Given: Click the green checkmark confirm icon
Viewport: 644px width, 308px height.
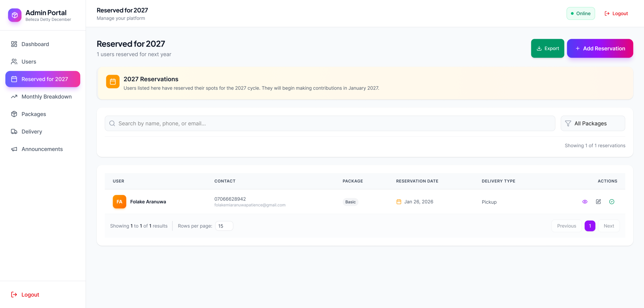Looking at the screenshot, I should click(x=612, y=202).
